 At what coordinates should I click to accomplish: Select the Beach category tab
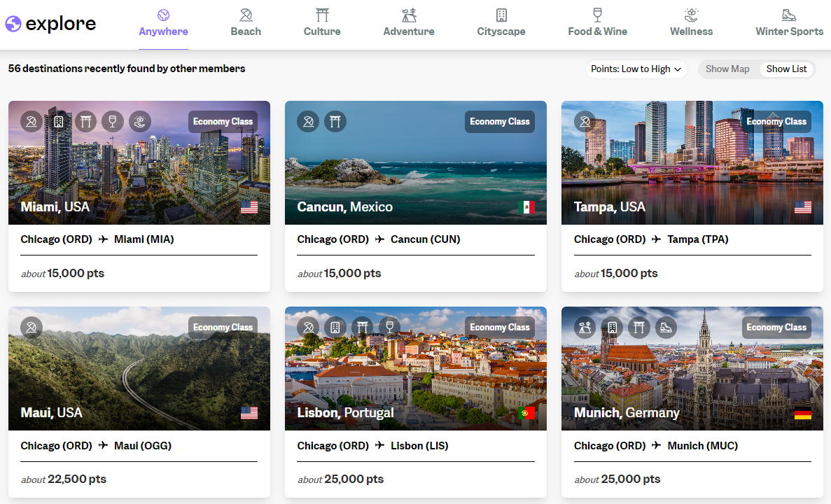click(x=246, y=24)
